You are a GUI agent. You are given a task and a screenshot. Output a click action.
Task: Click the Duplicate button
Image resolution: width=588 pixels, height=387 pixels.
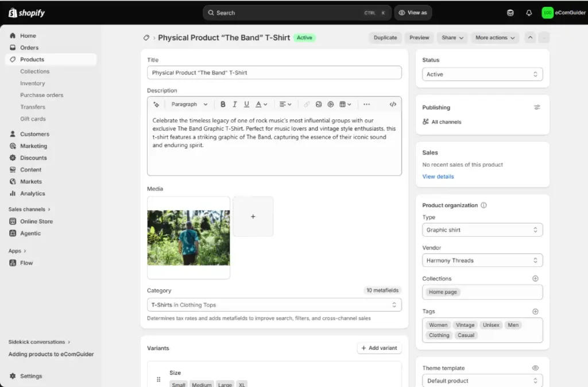point(385,37)
